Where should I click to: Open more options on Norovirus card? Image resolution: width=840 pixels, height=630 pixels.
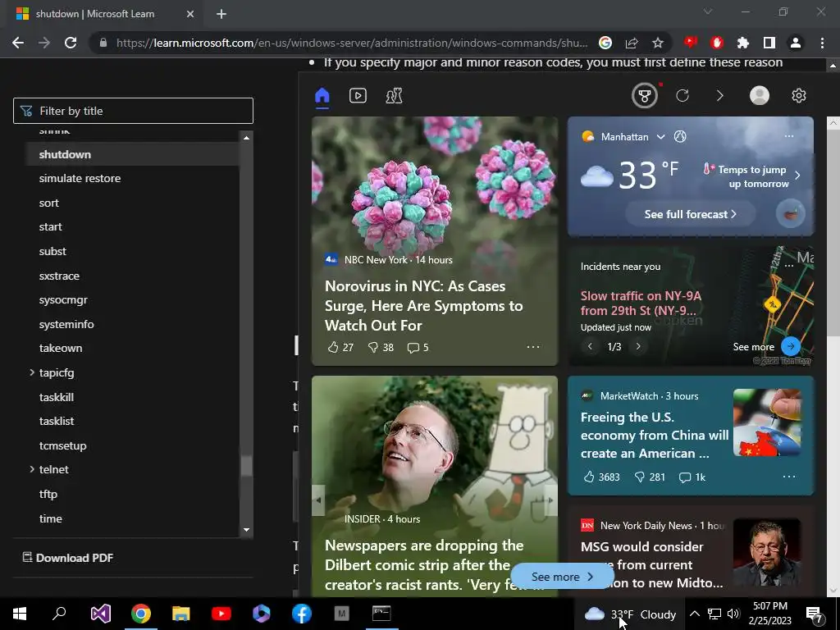pos(533,347)
